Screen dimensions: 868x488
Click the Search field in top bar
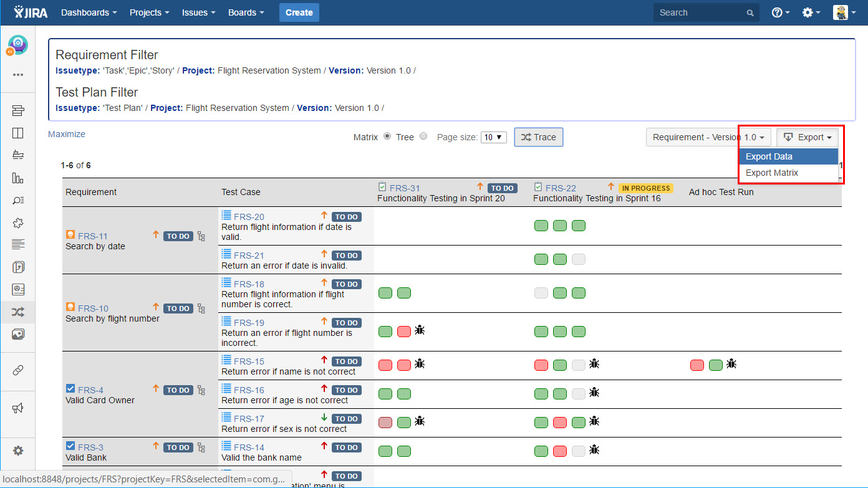[x=700, y=12]
